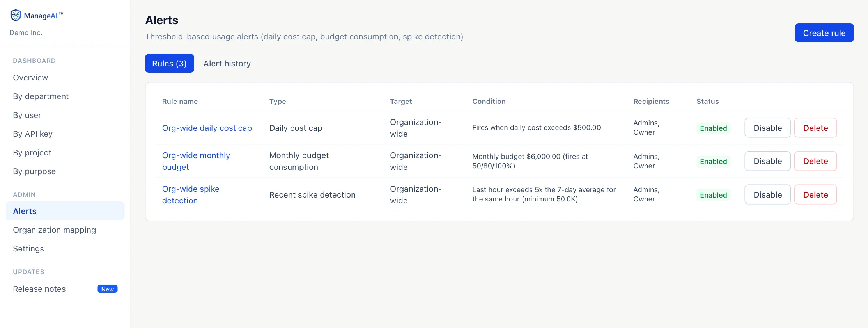The width and height of the screenshot is (868, 328).
Task: Delete the Org-wide spike detection rule
Action: (x=815, y=194)
